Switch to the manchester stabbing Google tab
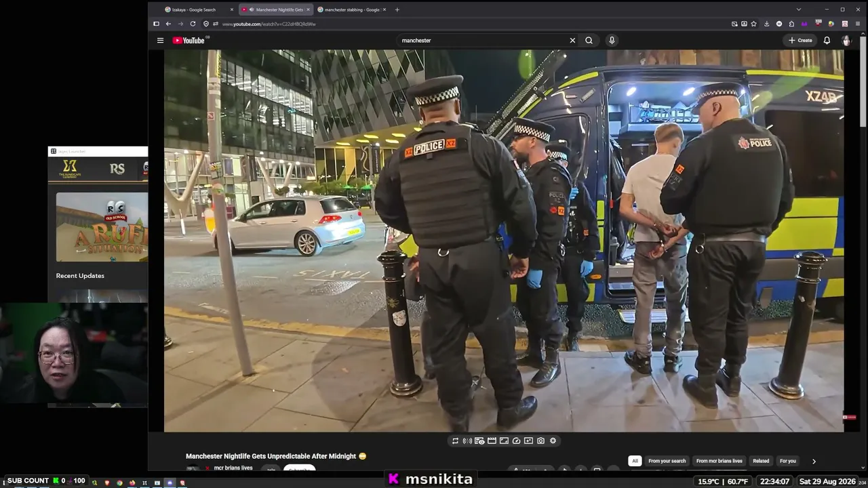This screenshot has height=488, width=868. [351, 9]
